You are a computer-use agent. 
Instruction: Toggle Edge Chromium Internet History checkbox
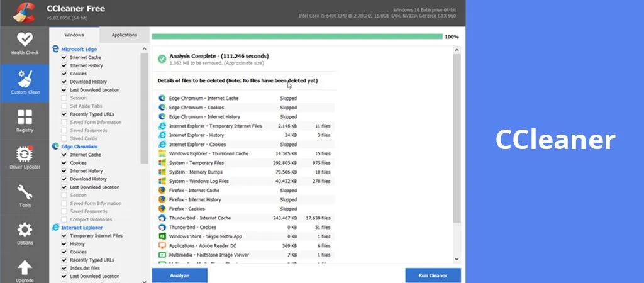(64, 171)
